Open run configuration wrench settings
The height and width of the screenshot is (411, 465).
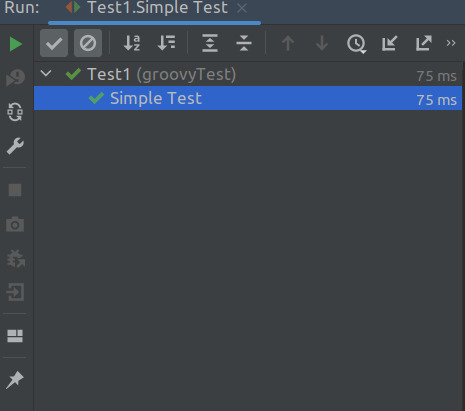(x=15, y=146)
